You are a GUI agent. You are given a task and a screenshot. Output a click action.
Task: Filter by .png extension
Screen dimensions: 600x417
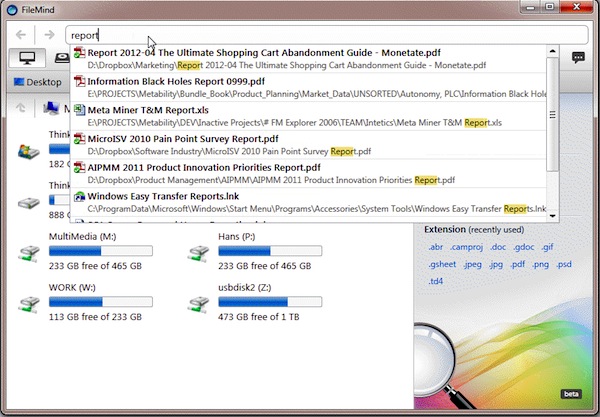pyautogui.click(x=540, y=264)
